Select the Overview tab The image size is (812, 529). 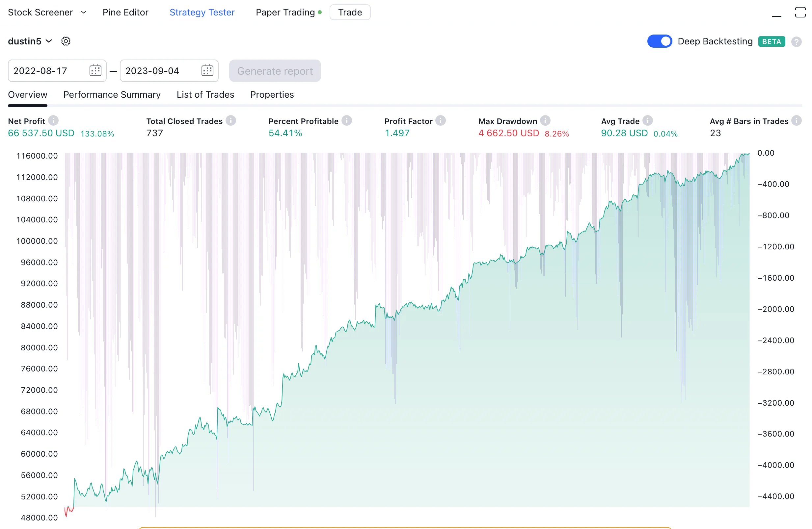pos(28,94)
